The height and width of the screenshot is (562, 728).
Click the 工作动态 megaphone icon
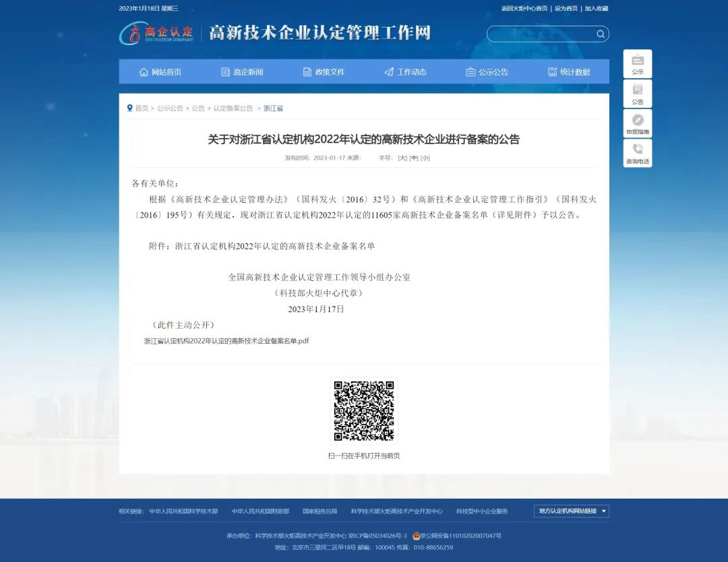(x=388, y=71)
